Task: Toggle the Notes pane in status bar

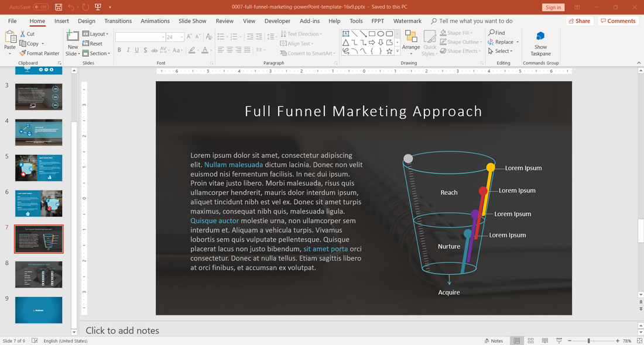Action: [x=494, y=341]
